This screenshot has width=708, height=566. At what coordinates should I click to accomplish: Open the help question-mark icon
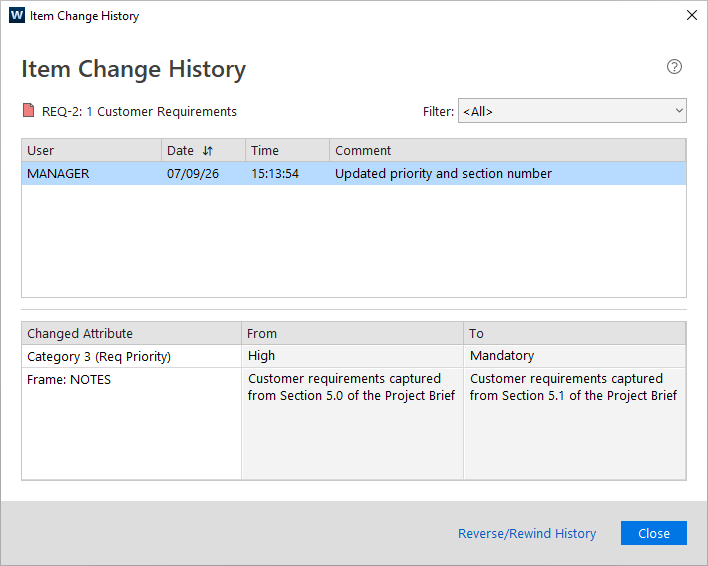(674, 67)
